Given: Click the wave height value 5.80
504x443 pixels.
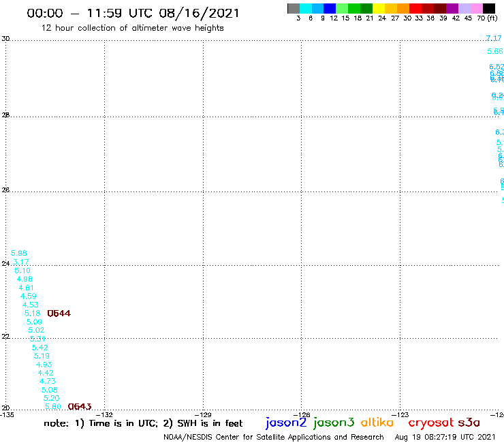Looking at the screenshot, I should pos(53,407).
